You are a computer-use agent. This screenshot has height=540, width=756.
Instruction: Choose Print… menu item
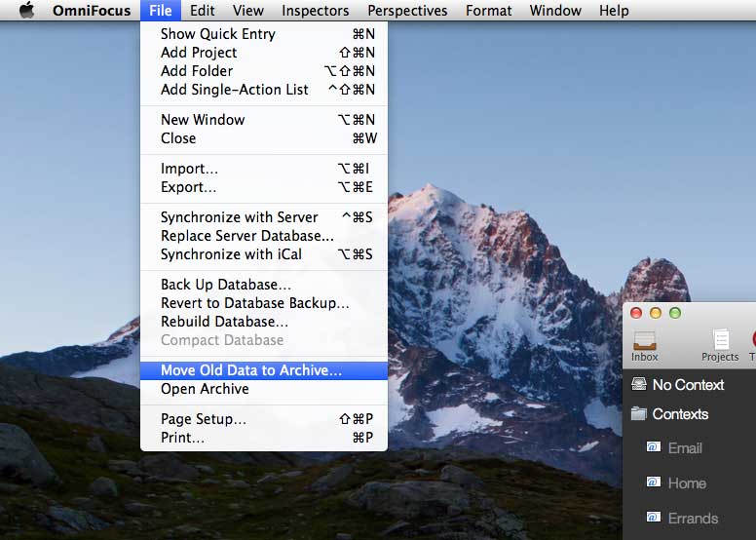point(264,438)
